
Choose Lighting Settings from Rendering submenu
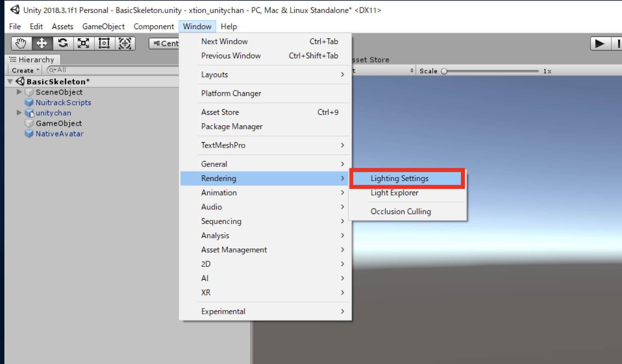407,178
